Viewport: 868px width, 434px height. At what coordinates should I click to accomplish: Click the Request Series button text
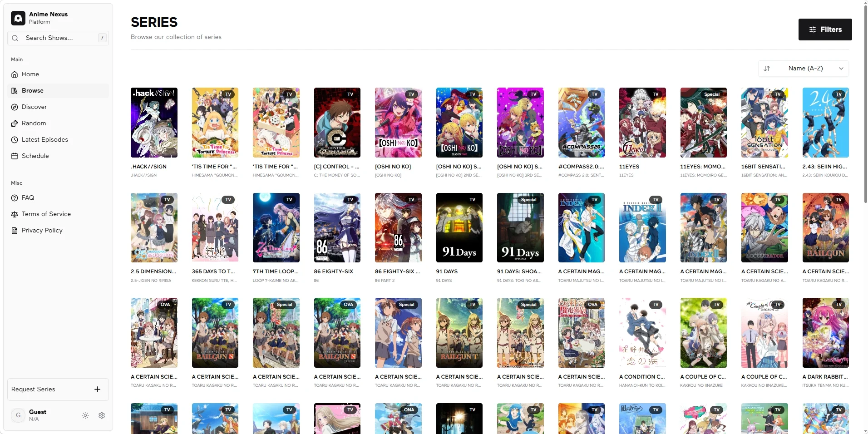(x=33, y=390)
